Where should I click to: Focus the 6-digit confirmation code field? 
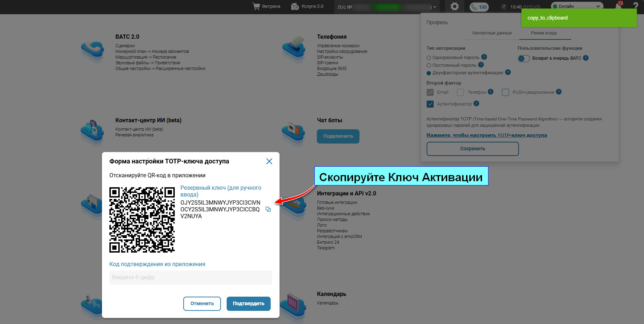pyautogui.click(x=191, y=277)
